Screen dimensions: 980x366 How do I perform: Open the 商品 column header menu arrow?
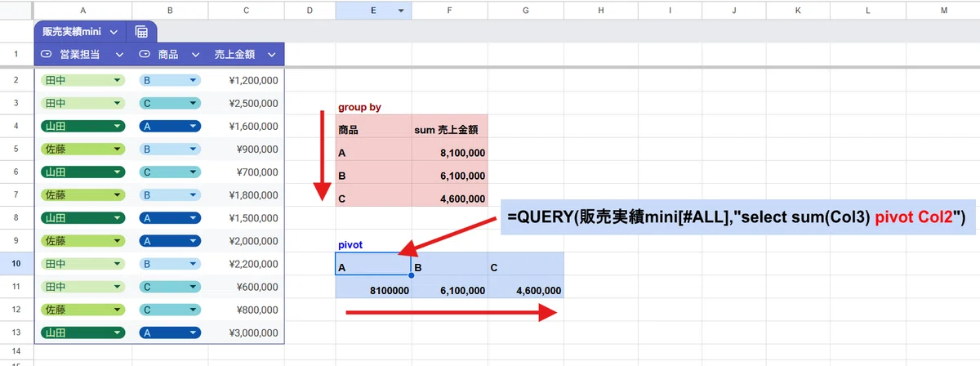(195, 55)
